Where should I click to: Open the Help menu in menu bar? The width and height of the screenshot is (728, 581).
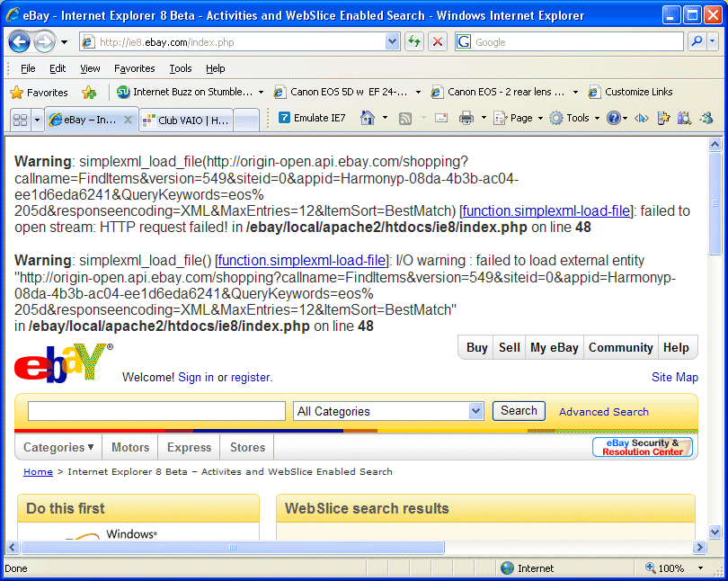[216, 68]
